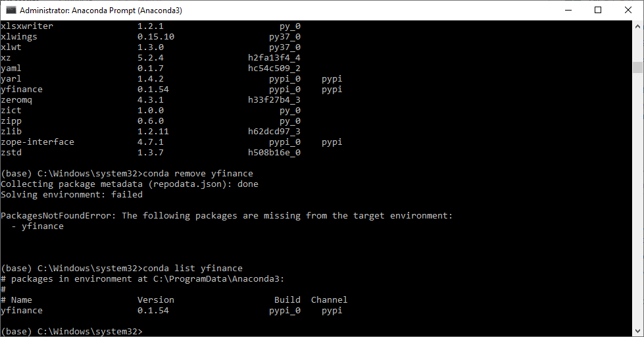Maximize the Anaconda Prompt window
Screen dimensions: 644x337
597,10
